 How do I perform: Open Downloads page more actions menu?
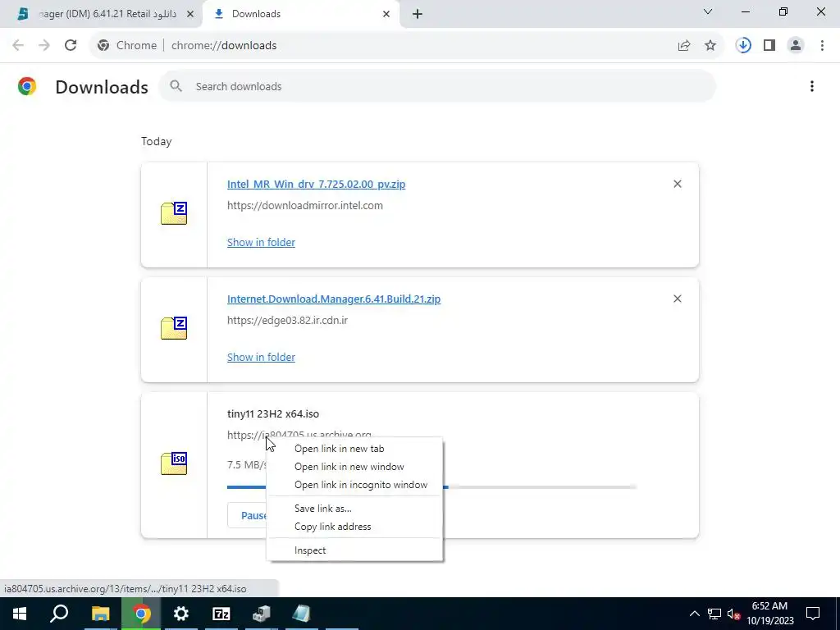point(811,86)
